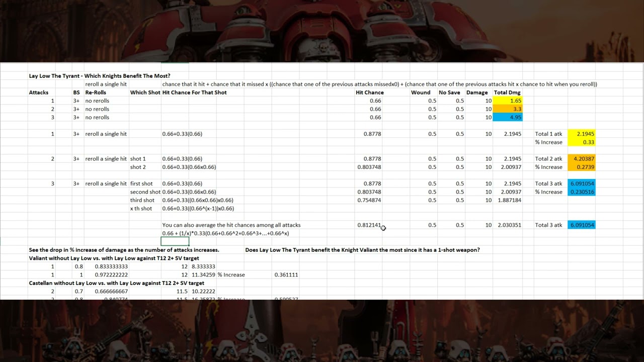The height and width of the screenshot is (362, 644).
Task: Select the orange 3.3 total damage cell
Action: pos(508,109)
